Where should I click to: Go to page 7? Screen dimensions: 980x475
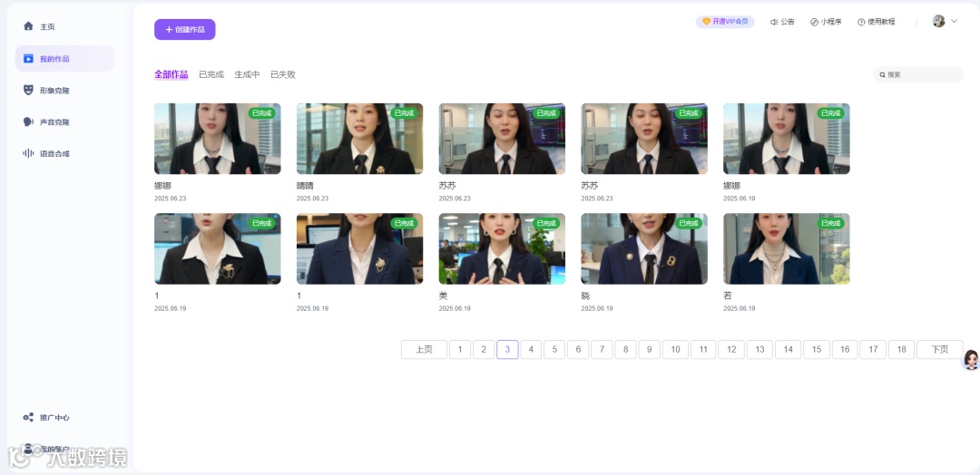pos(602,350)
